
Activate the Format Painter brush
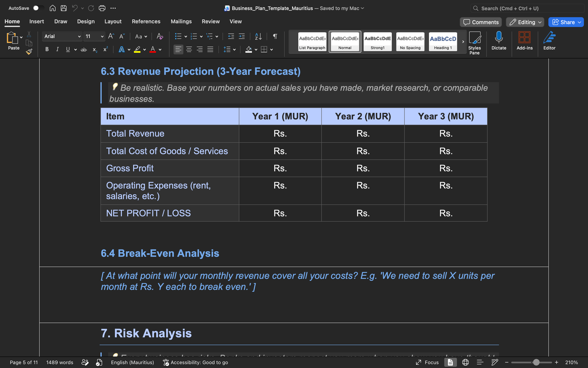29,52
